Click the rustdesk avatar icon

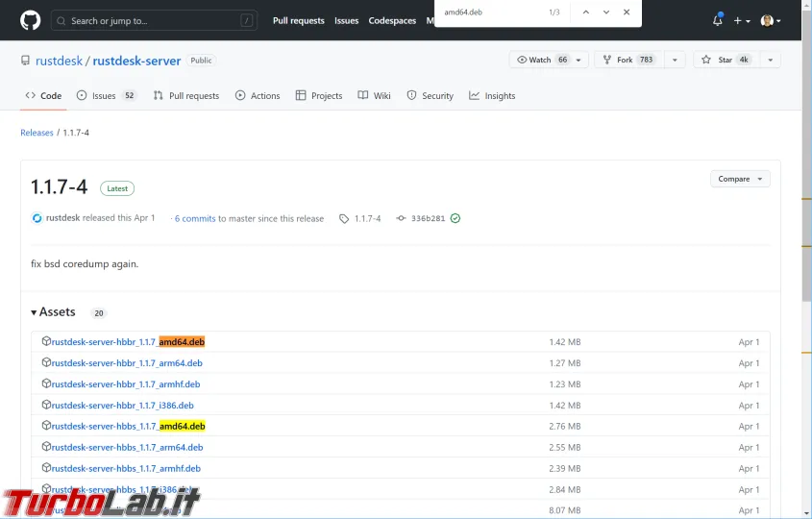coord(37,218)
